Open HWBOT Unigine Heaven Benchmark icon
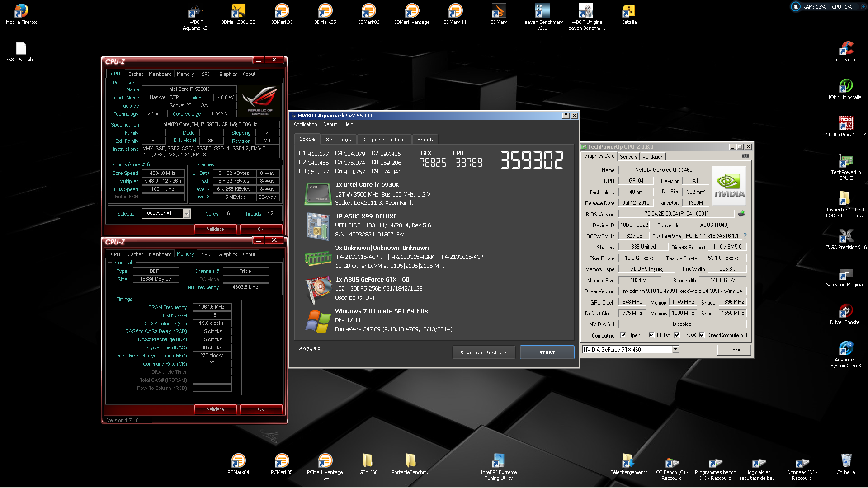 [585, 17]
